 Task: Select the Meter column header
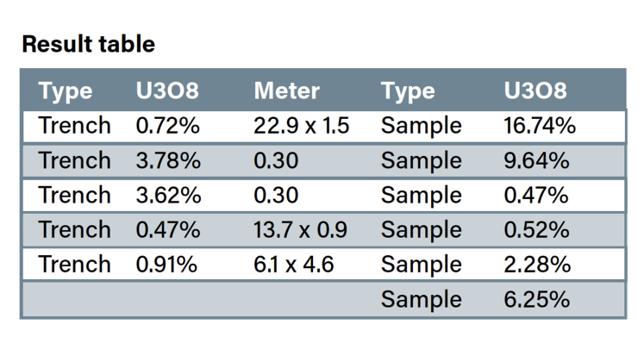pos(286,91)
